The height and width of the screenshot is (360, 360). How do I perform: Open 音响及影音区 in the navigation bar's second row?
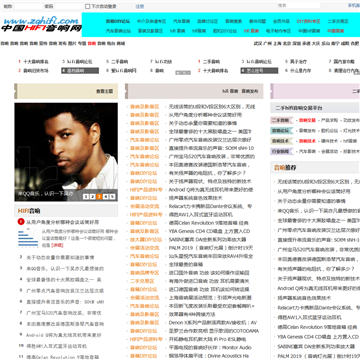coord(150,31)
